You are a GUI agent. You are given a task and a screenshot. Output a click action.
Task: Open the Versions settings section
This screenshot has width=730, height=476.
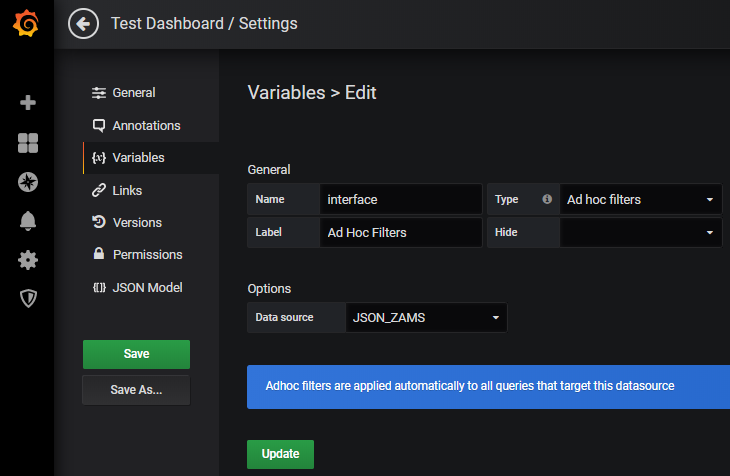(x=137, y=222)
